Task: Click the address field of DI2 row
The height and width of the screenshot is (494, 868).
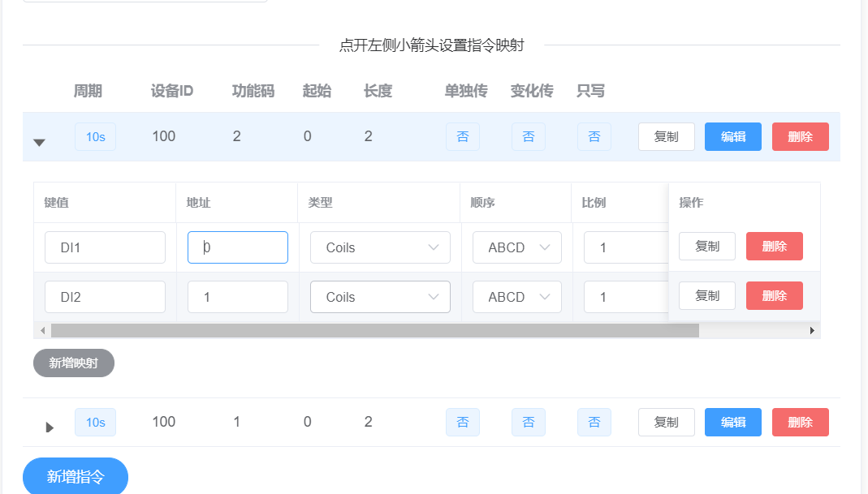Action: tap(237, 297)
